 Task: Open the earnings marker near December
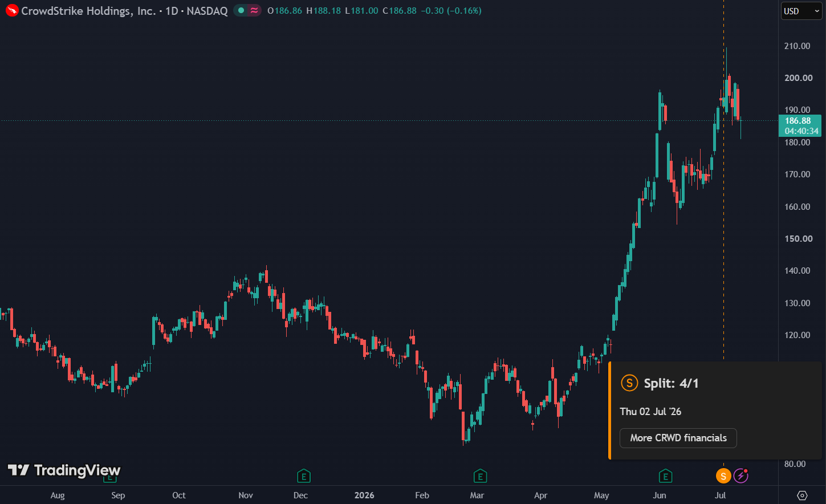[304, 475]
